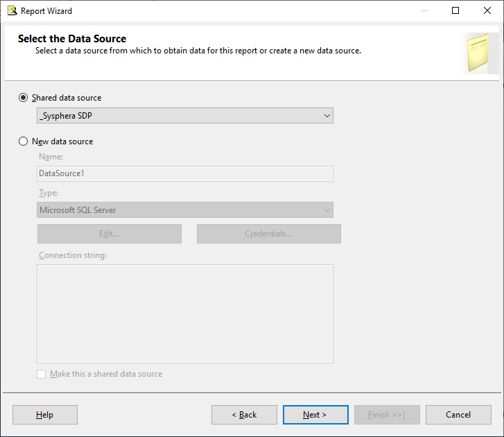Image resolution: width=504 pixels, height=437 pixels.
Task: Maximize the Report Wizard window
Action: click(x=455, y=10)
